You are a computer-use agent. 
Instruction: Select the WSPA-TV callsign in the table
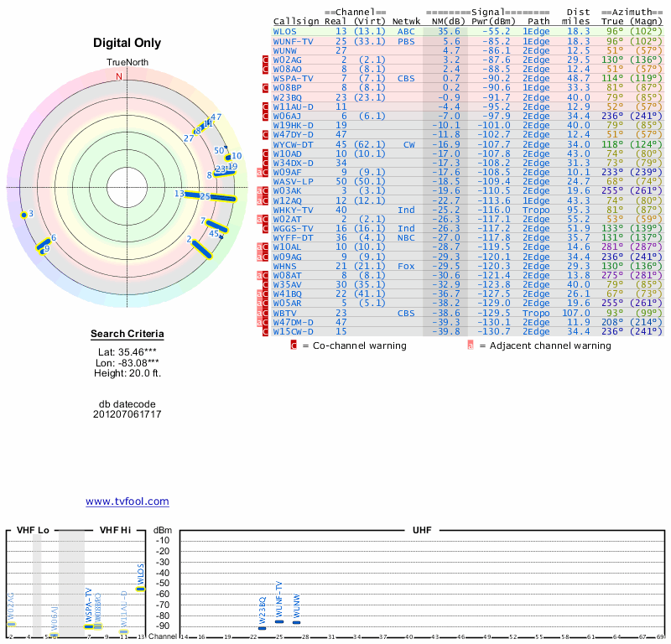click(294, 78)
